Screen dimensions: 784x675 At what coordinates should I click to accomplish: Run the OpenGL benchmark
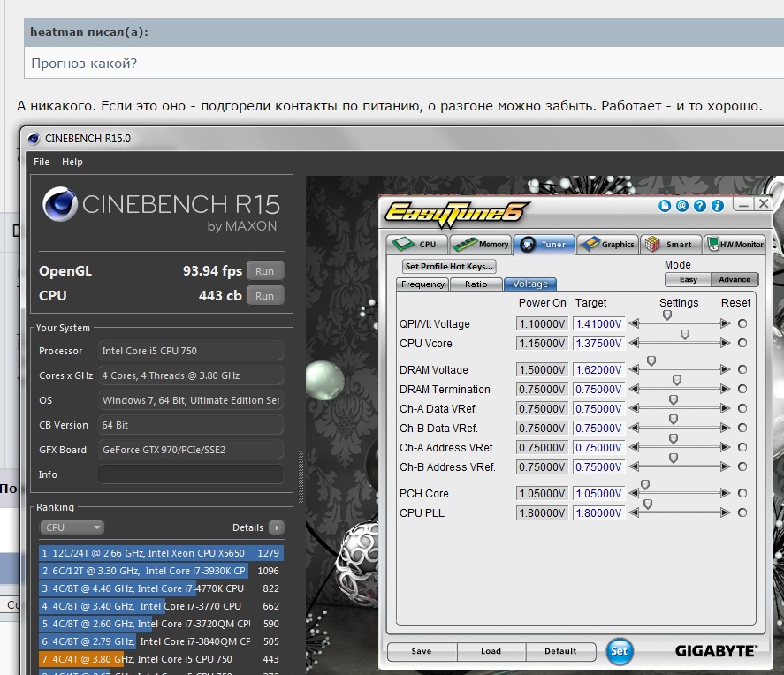(x=264, y=271)
